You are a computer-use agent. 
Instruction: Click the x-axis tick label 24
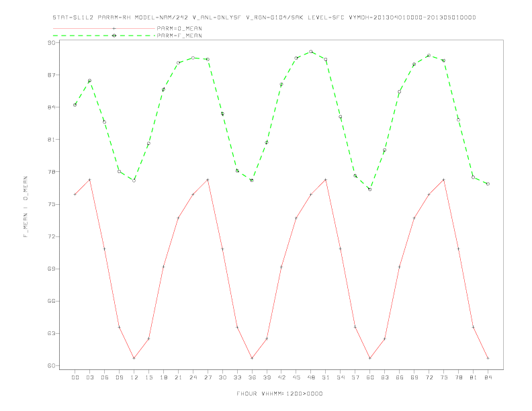[193, 377]
